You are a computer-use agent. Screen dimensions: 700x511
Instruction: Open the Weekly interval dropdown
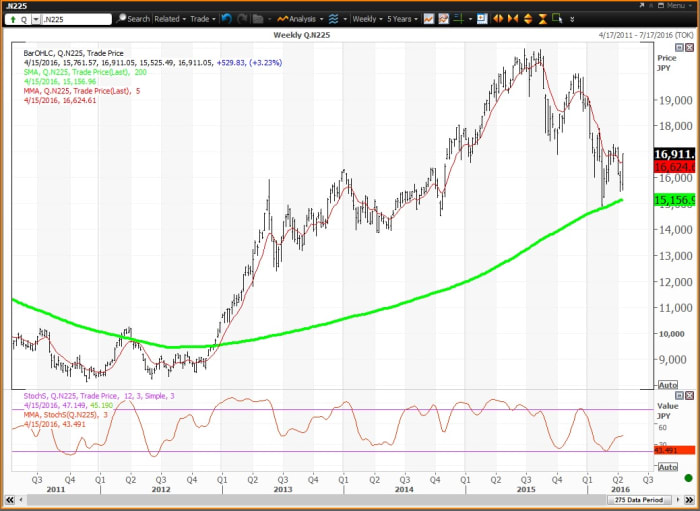(366, 18)
